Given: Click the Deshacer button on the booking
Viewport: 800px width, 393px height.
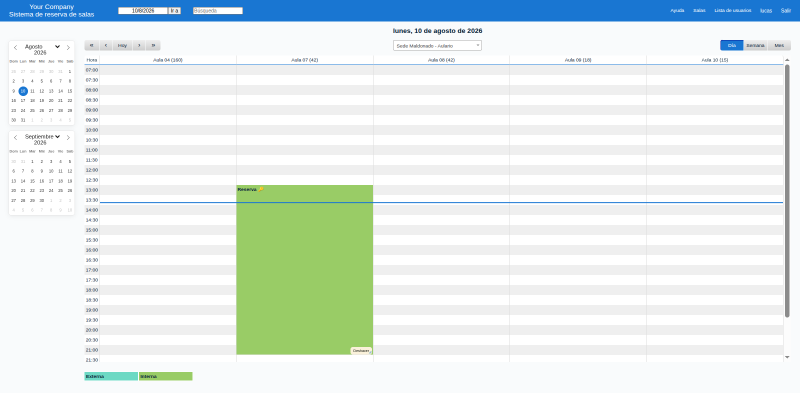Looking at the screenshot, I should pos(361,351).
